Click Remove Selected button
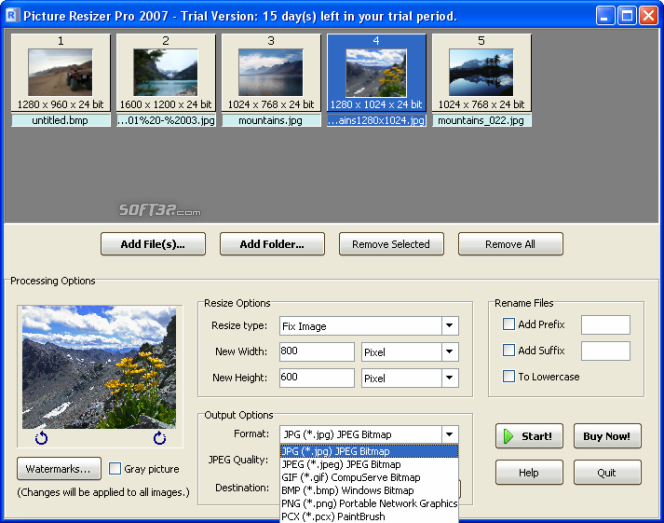This screenshot has height=523, width=664. [x=391, y=244]
